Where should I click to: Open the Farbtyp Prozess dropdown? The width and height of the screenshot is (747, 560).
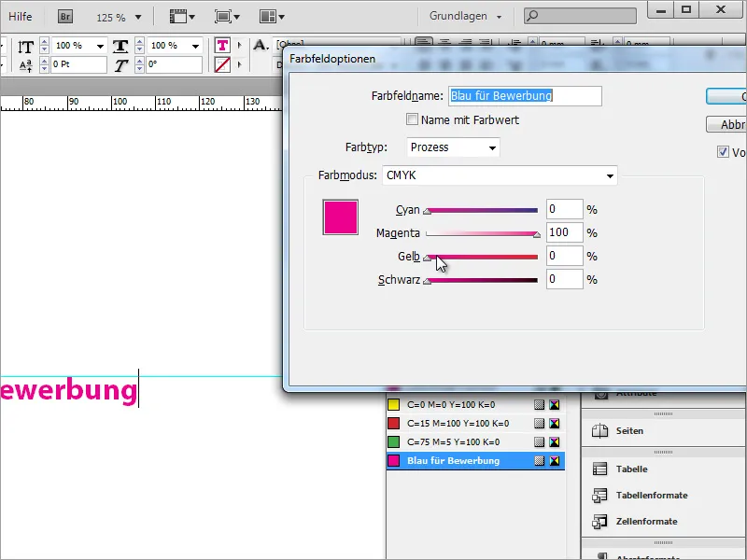click(453, 147)
